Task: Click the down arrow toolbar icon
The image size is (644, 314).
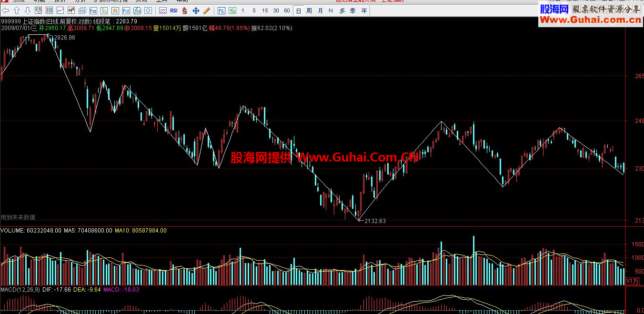Action: 27,10
